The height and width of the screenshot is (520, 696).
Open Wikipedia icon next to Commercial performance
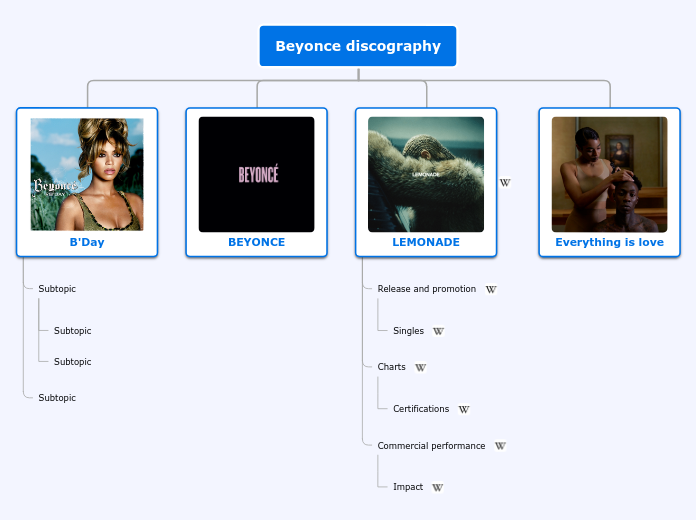pos(500,446)
